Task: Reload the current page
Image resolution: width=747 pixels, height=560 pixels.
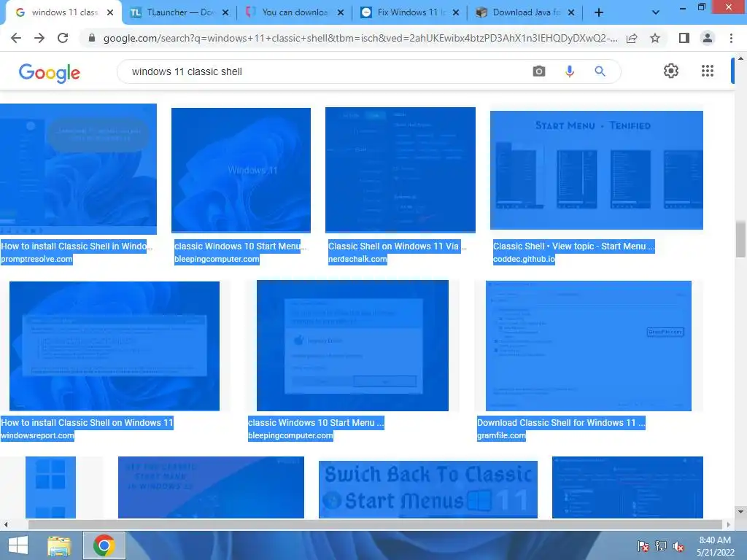Action: 63,38
